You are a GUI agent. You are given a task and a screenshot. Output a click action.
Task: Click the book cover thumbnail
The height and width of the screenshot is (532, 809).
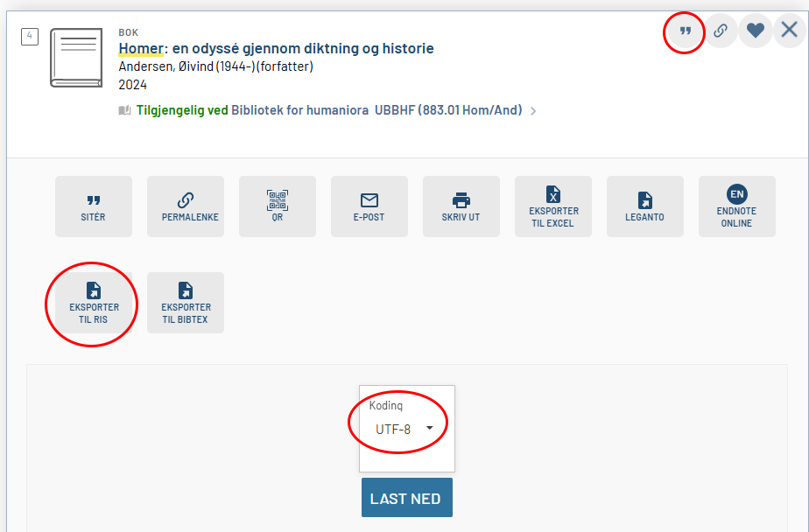(x=76, y=58)
